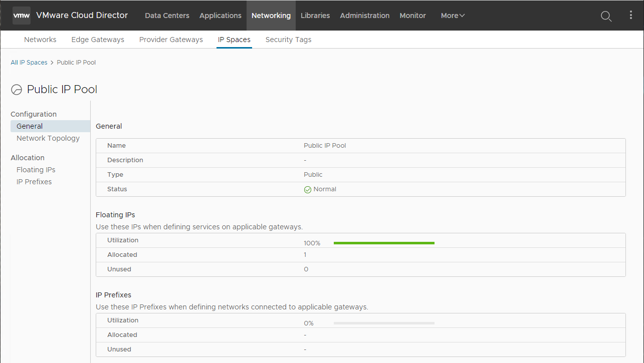The width and height of the screenshot is (644, 363).
Task: Open the Data Centers menu
Action: click(x=167, y=16)
